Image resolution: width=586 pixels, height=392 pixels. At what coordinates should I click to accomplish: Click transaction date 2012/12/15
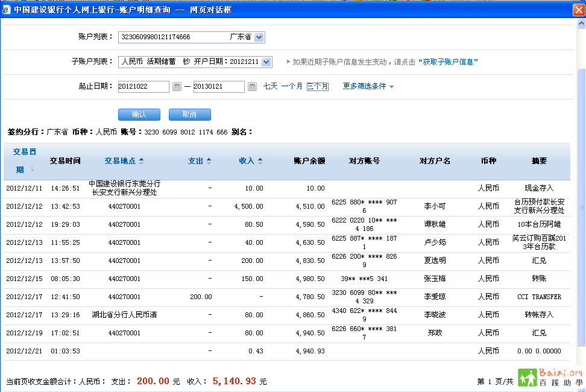(24, 279)
